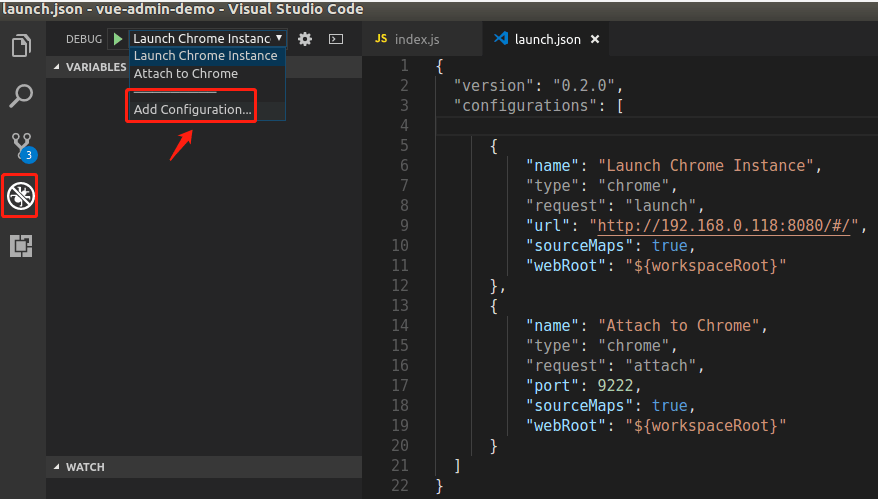Click line number 13 in the gutter
This screenshot has height=499, width=878.
point(400,306)
